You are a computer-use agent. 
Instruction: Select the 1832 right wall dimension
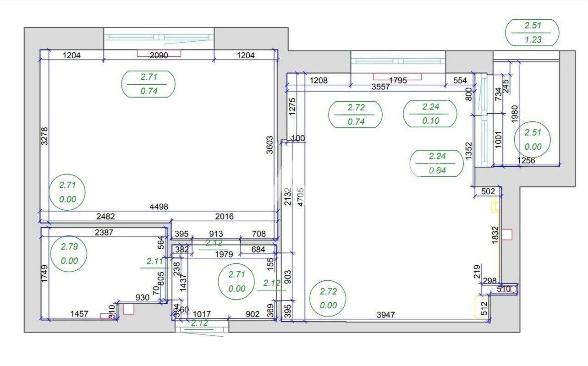pos(495,236)
